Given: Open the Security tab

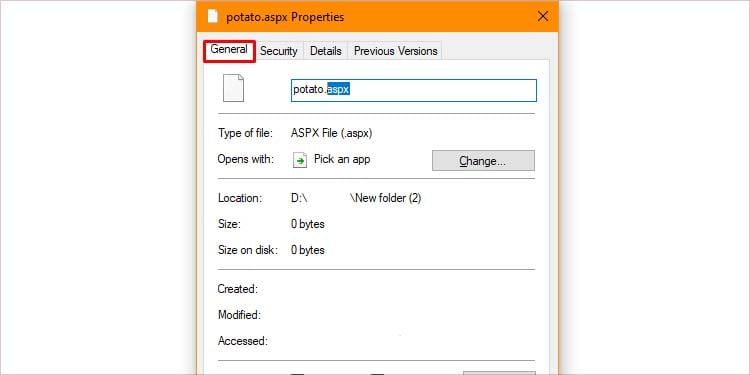Looking at the screenshot, I should pos(279,51).
